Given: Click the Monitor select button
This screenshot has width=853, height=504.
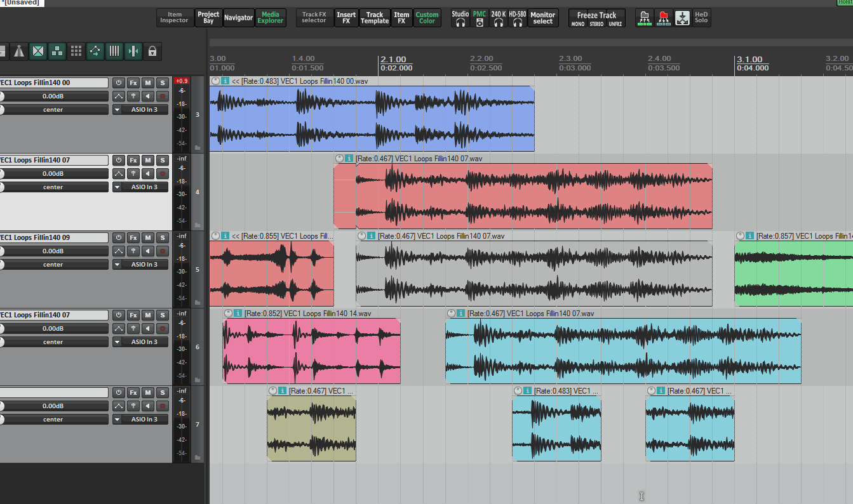Looking at the screenshot, I should (x=542, y=18).
